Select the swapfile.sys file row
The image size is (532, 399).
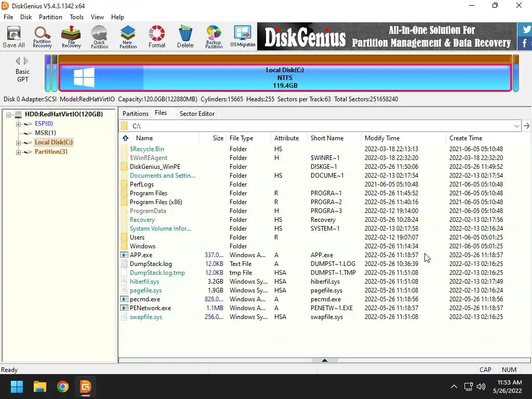coord(324,316)
